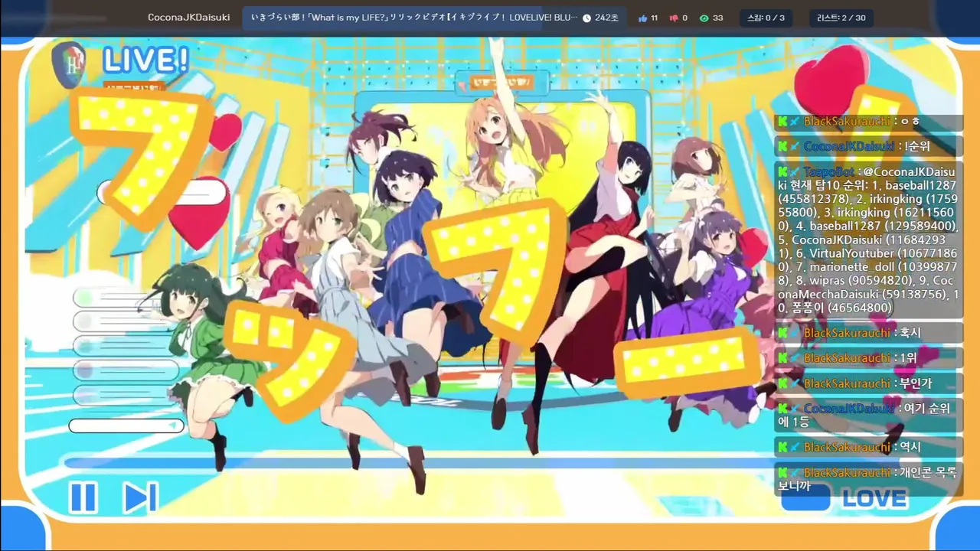Click BlackSakurauchi username on the 부인가 message
The height and width of the screenshot is (551, 980).
847,383
